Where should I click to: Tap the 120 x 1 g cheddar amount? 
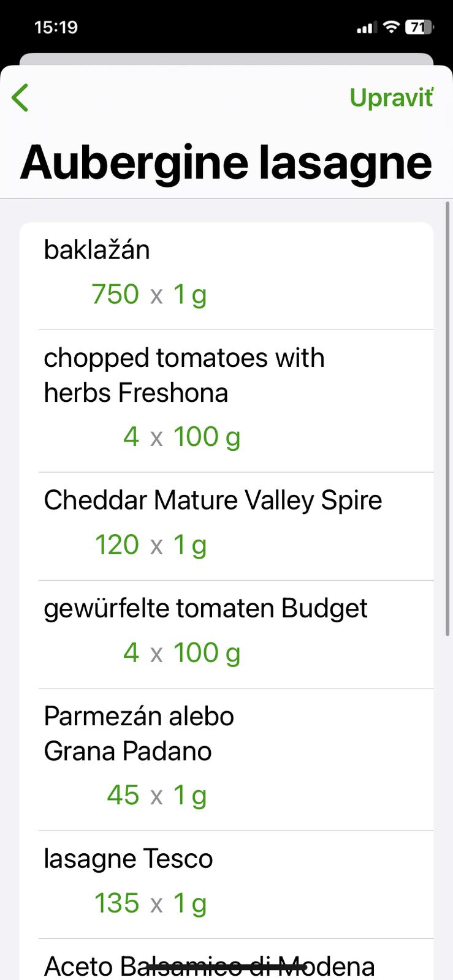coord(150,545)
